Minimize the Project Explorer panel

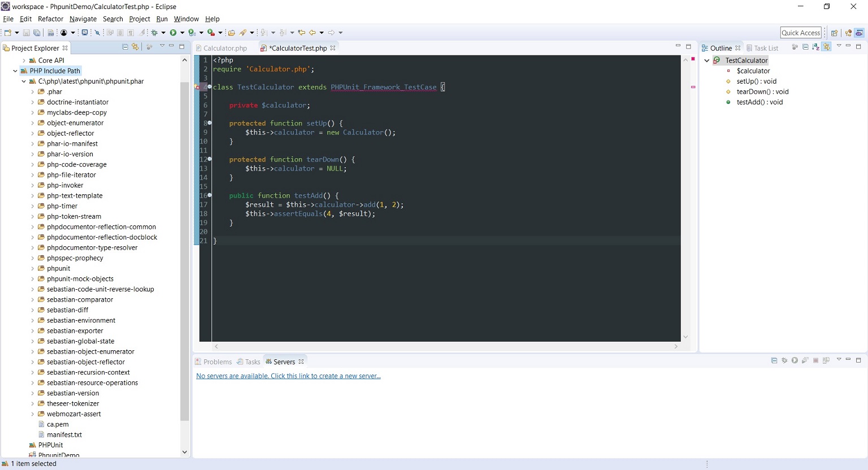(x=171, y=46)
